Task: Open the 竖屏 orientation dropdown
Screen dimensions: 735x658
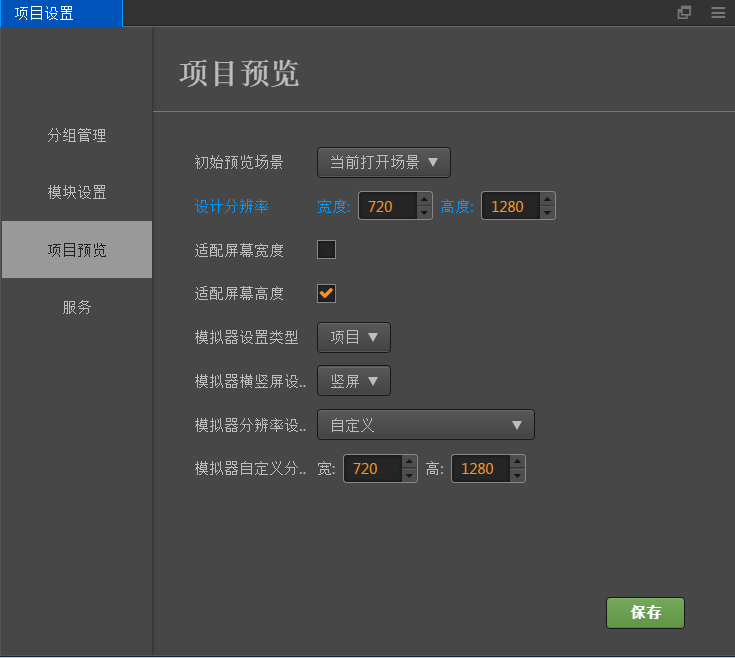Action: [354, 381]
